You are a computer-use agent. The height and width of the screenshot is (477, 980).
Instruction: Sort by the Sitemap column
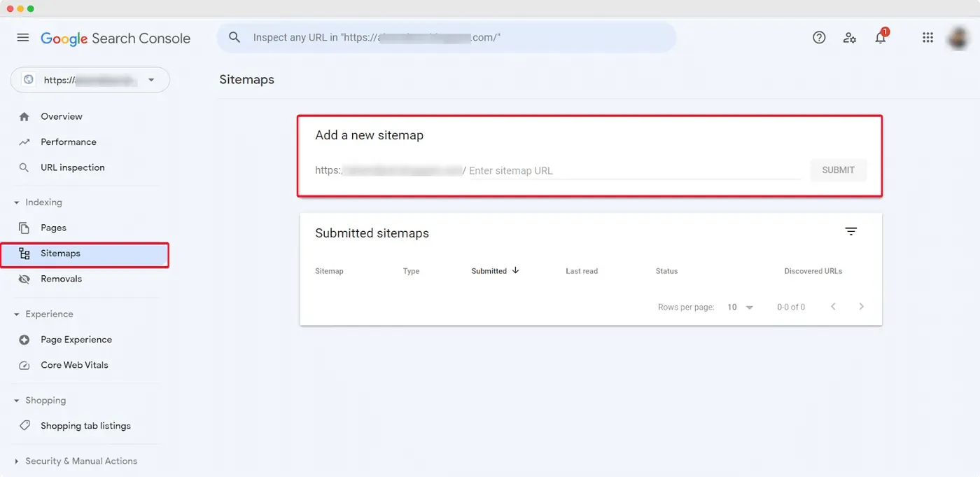click(x=329, y=271)
